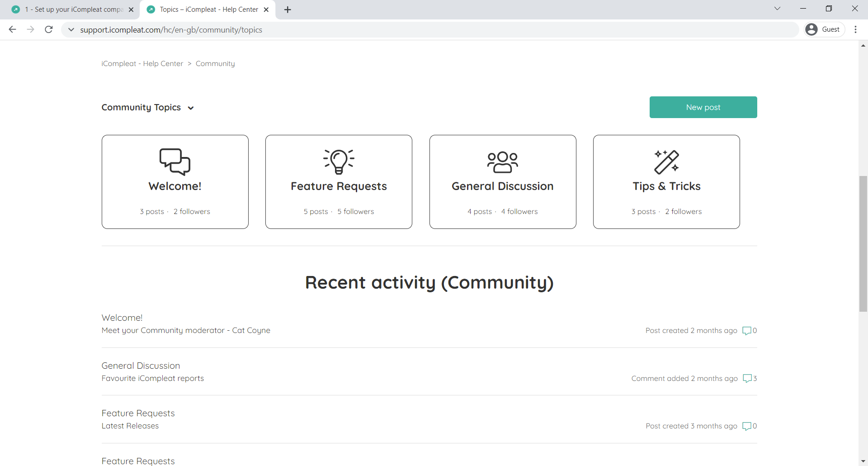Close the Topics – iCompleat Help Center tab
This screenshot has height=466, width=868.
pos(266,10)
